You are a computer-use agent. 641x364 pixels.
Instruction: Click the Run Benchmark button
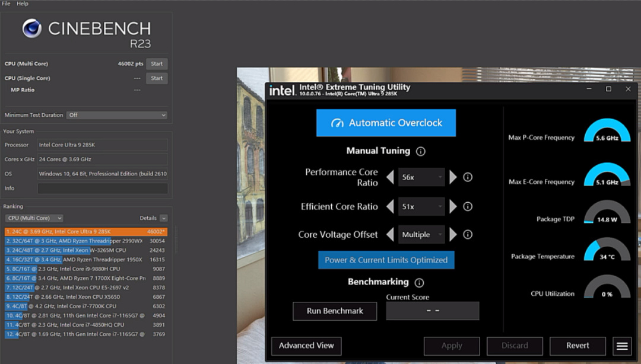pyautogui.click(x=335, y=311)
